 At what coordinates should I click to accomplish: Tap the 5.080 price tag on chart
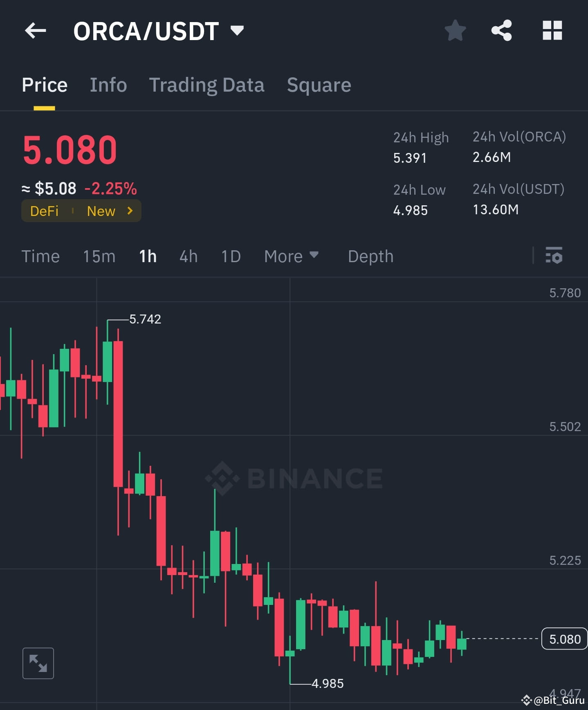(x=564, y=639)
